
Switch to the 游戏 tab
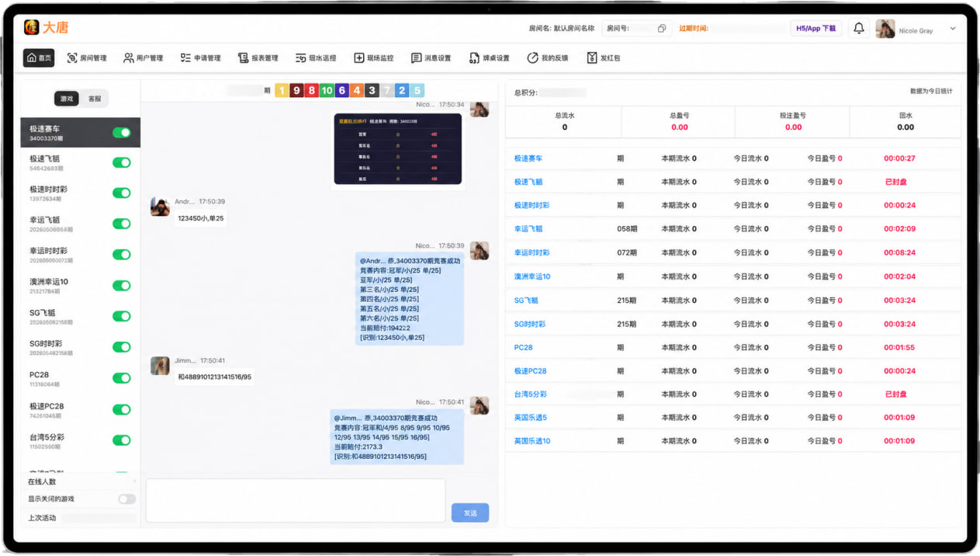click(67, 99)
